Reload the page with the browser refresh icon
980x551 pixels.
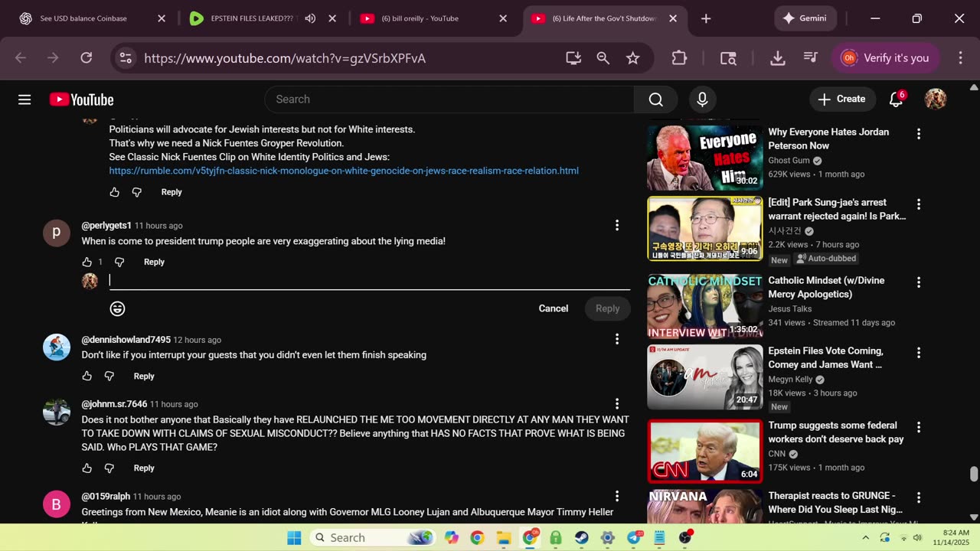click(x=87, y=58)
